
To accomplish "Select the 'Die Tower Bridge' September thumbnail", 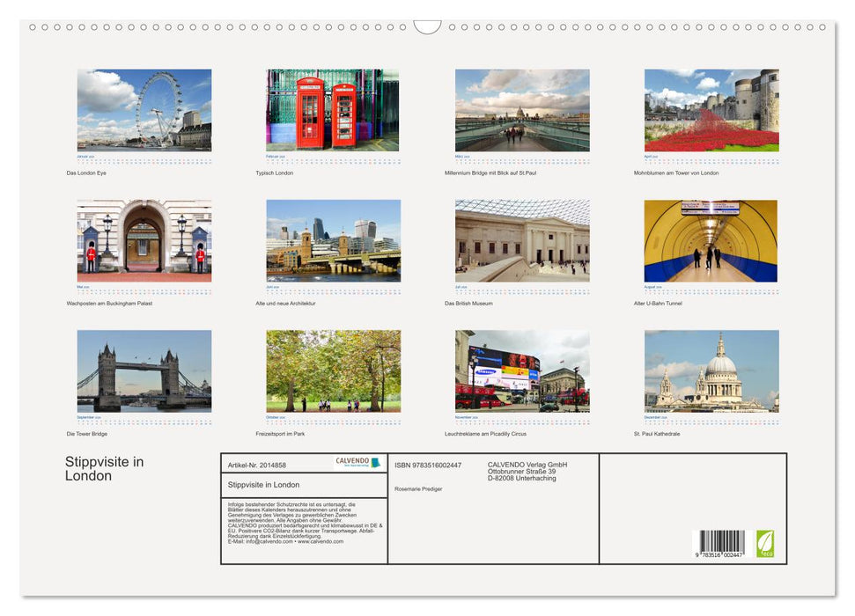I will coord(143,370).
